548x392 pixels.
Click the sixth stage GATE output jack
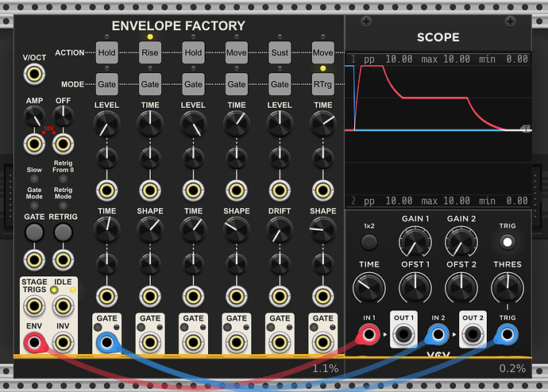pos(322,343)
